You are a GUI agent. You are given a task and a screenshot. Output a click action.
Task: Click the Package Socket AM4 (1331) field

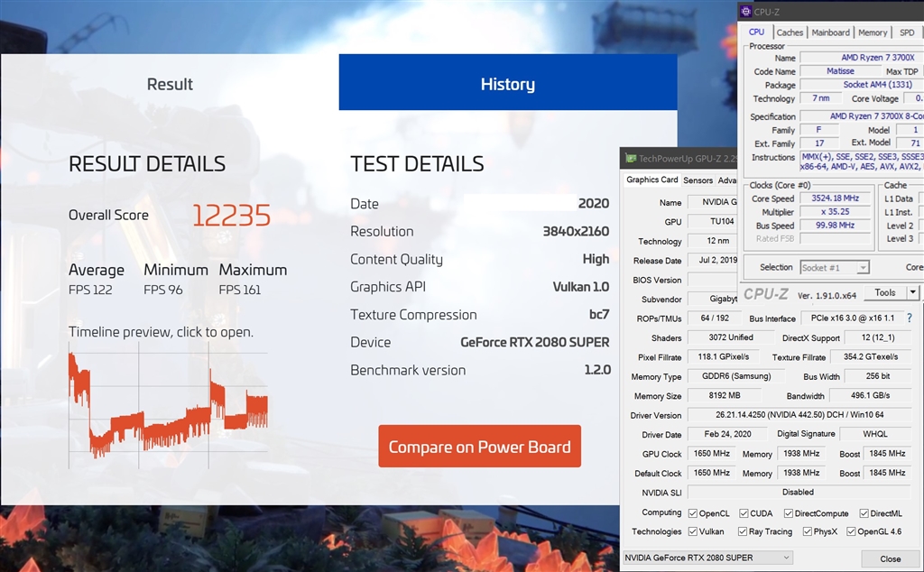[x=862, y=84]
